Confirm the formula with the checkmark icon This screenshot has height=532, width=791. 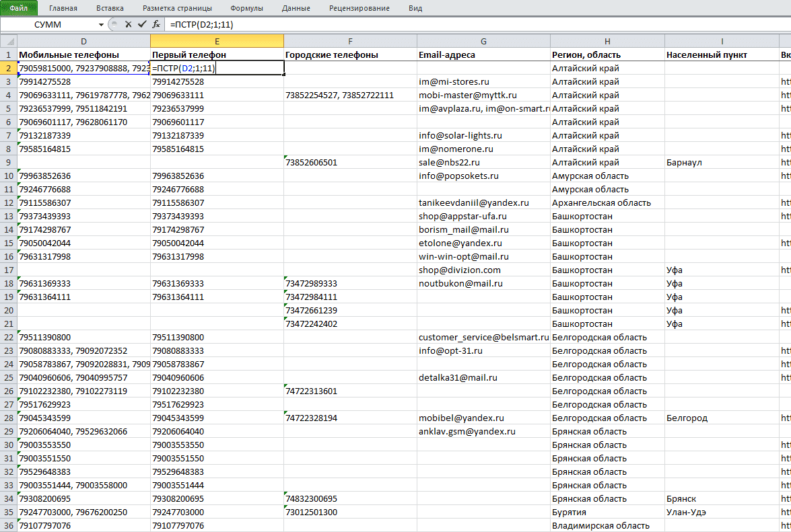pos(142,24)
